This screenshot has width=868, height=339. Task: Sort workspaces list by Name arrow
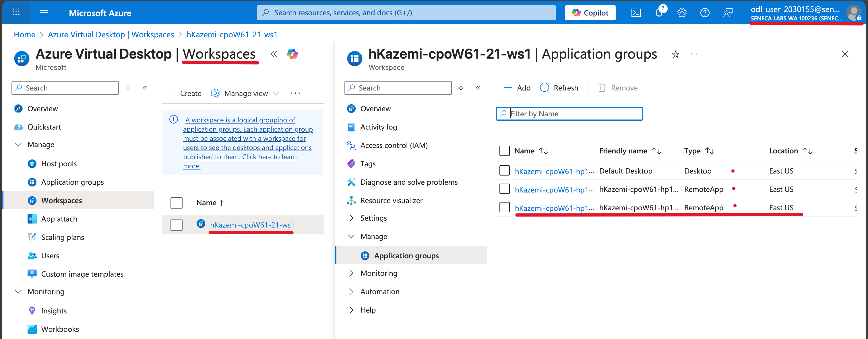221,202
